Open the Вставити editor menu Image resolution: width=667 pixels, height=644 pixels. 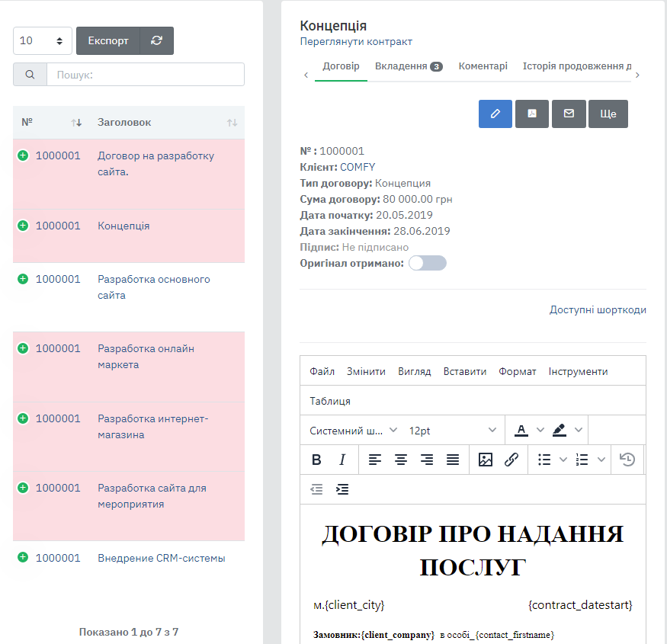point(465,372)
